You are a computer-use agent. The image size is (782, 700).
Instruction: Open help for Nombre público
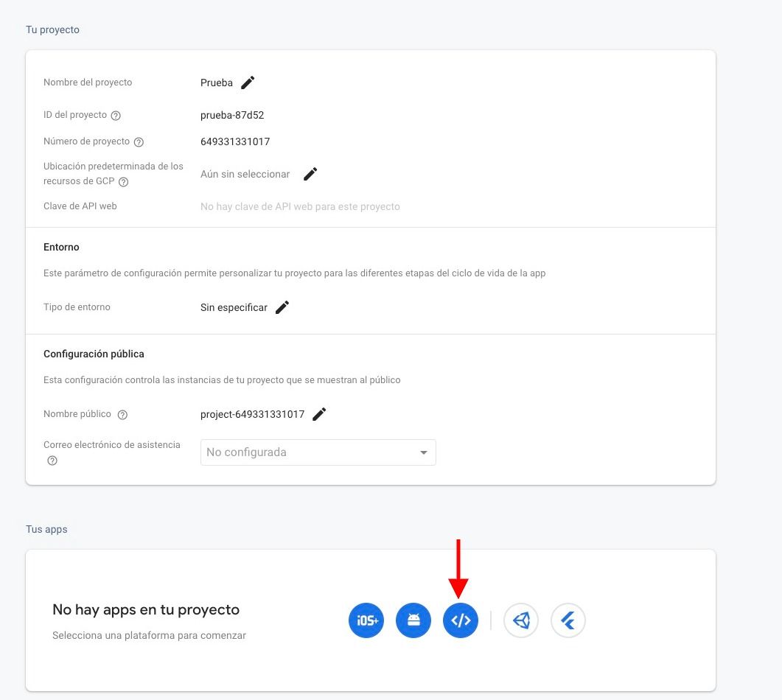coord(122,415)
